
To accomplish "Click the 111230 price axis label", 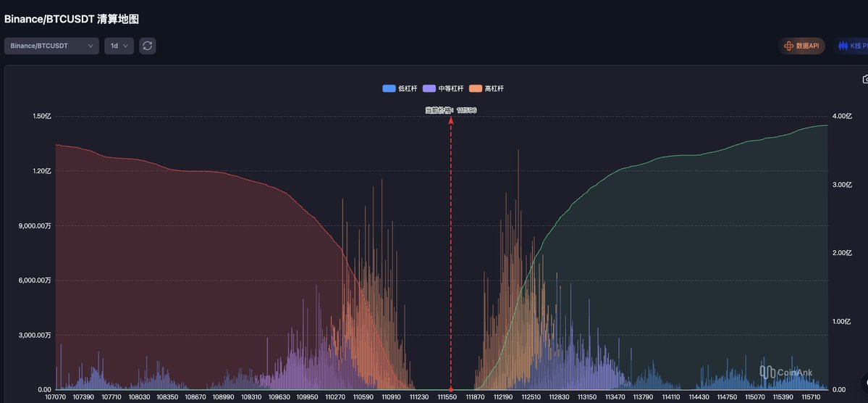I will [x=419, y=397].
